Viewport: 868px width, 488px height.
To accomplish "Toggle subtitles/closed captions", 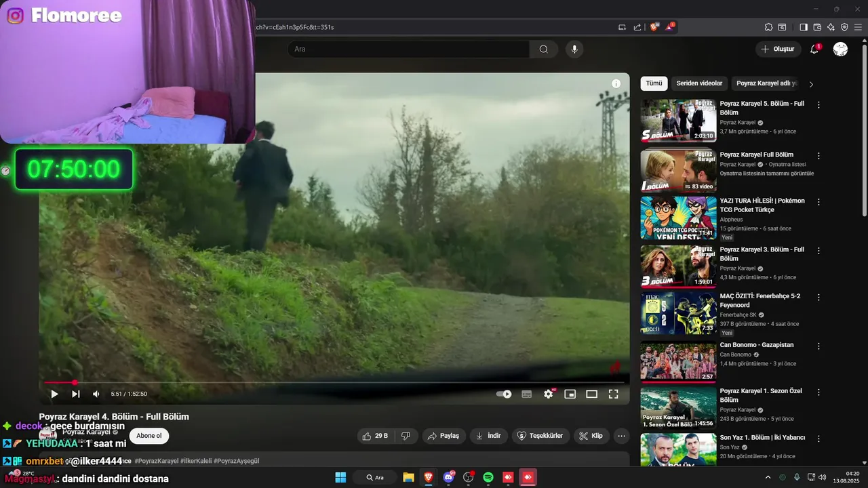I will (x=526, y=394).
